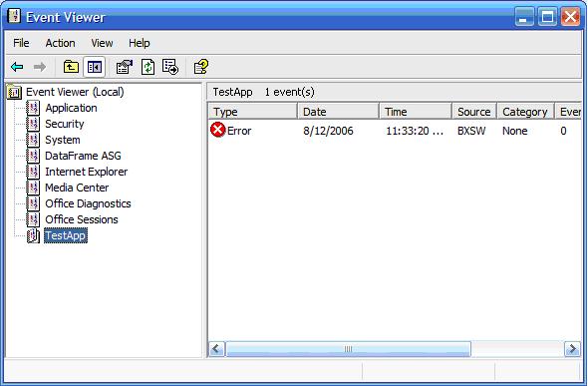Viewport: 588px width, 386px height.
Task: Click the Export List toolbar icon
Action: 170,67
